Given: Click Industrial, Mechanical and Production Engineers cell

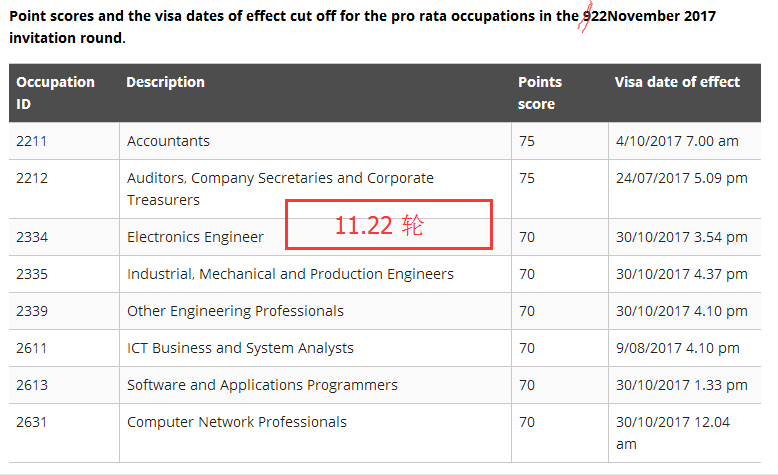Looking at the screenshot, I should pyautogui.click(x=290, y=274).
